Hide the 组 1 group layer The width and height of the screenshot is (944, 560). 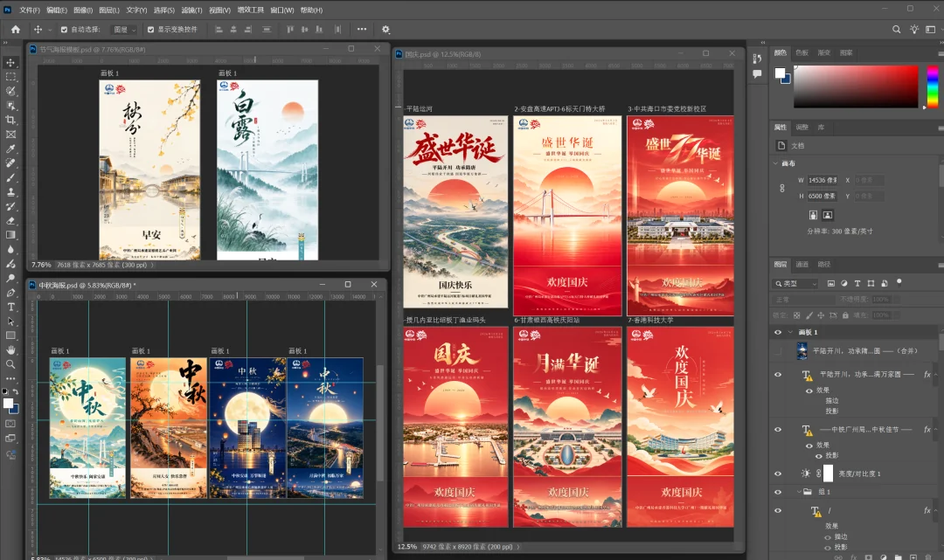pos(778,492)
